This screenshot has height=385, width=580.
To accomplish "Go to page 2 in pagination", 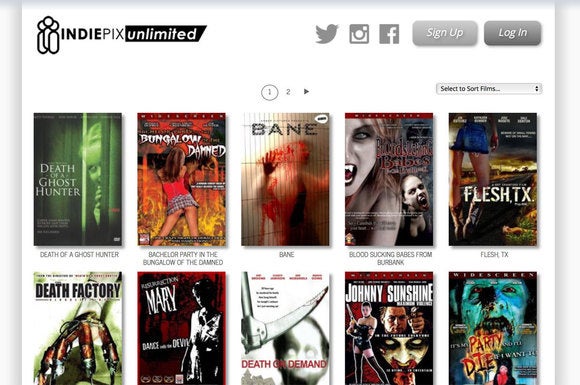I will click(288, 92).
